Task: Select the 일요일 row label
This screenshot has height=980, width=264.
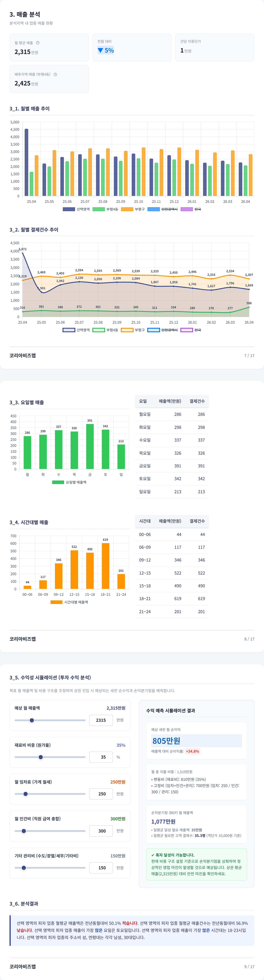Action: [145, 491]
